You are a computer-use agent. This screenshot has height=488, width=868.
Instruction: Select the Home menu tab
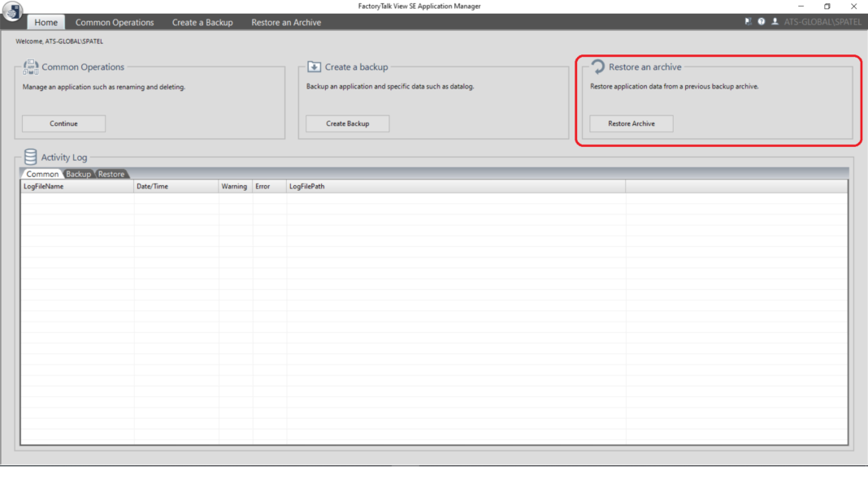click(46, 22)
